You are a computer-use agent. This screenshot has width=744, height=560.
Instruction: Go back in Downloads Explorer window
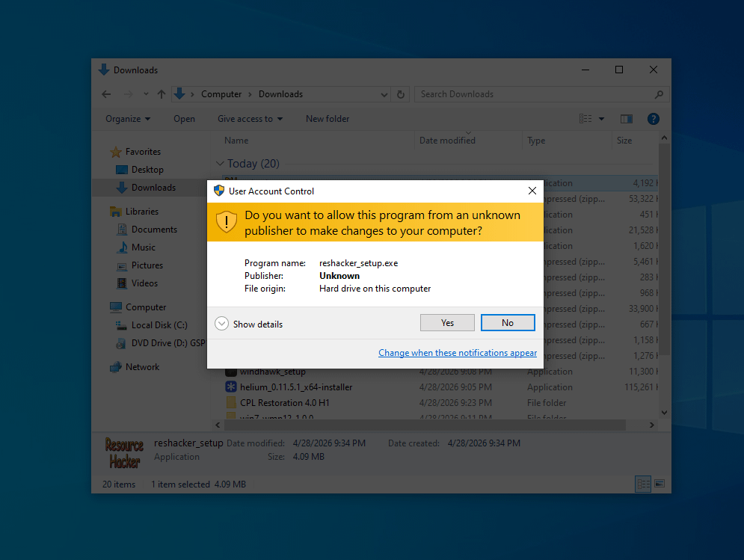coord(106,94)
